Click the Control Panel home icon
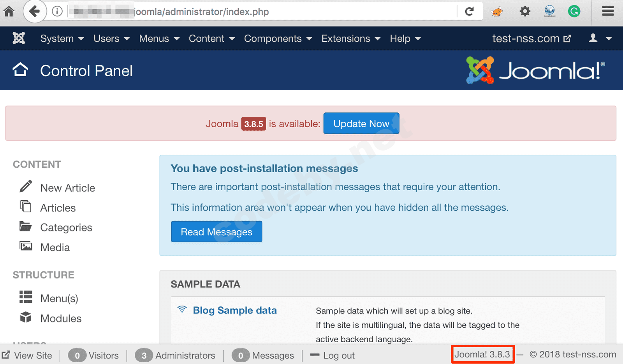Viewport: 623px width, 364px height. point(20,70)
